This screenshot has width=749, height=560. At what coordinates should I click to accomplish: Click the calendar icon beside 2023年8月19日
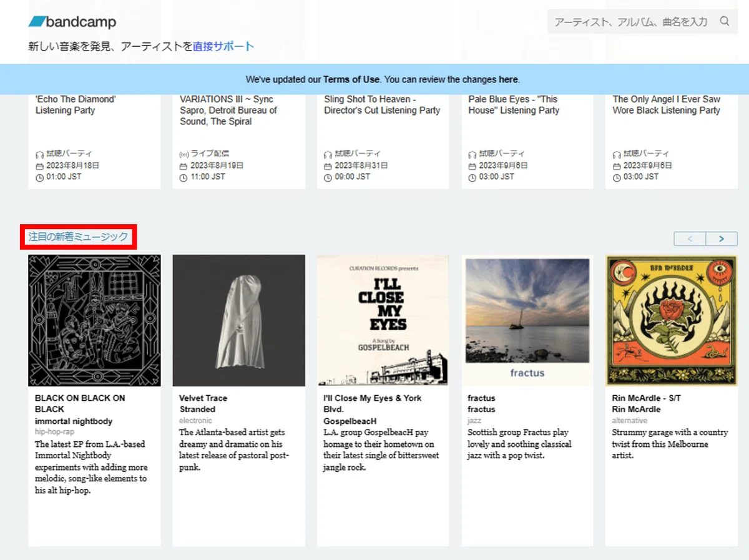click(x=184, y=166)
